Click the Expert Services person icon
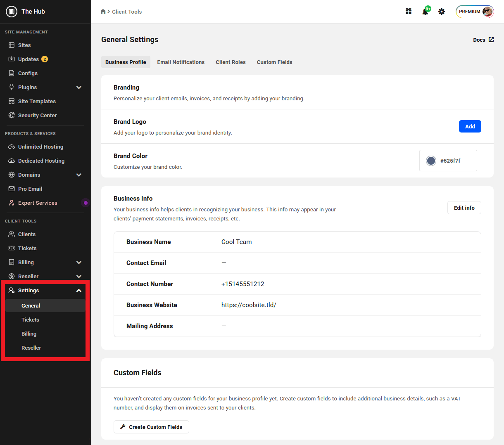The width and height of the screenshot is (504, 445). [x=12, y=203]
